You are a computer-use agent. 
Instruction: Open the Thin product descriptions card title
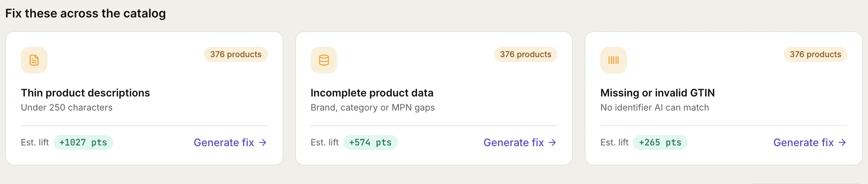click(86, 93)
